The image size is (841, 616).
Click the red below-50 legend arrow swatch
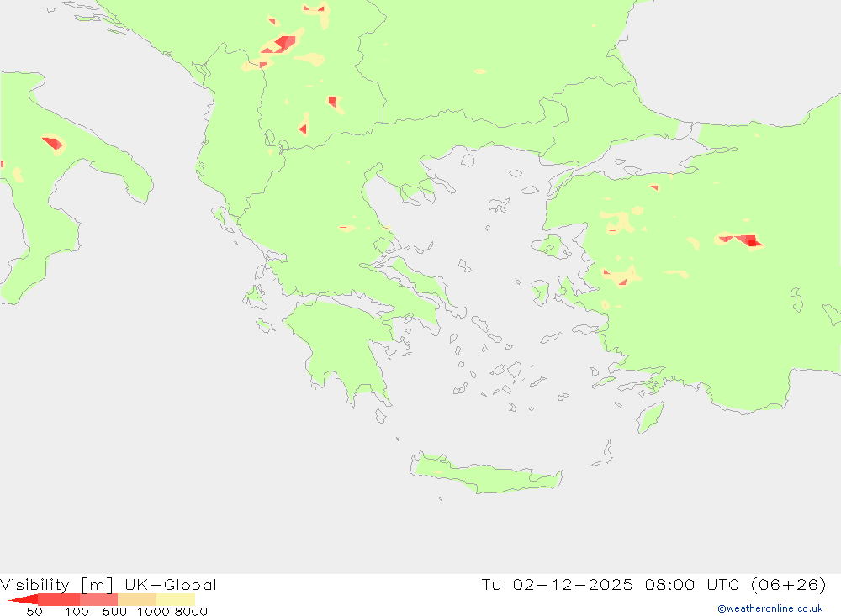click(23, 599)
